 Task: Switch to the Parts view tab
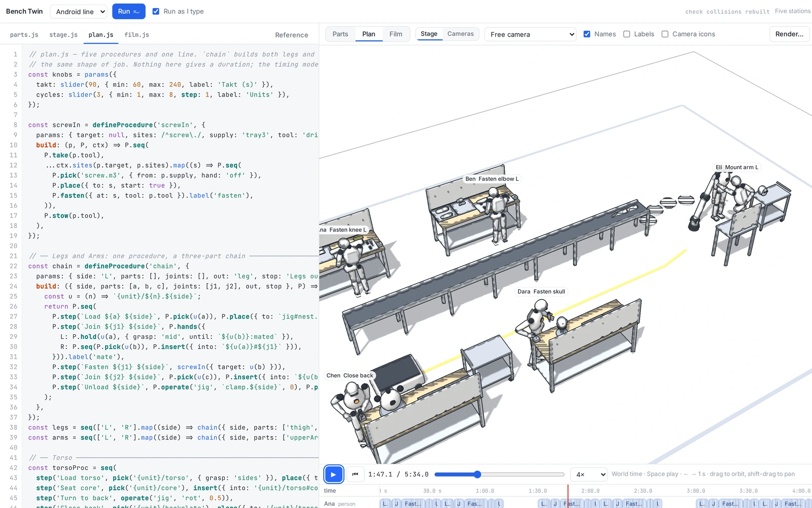340,34
